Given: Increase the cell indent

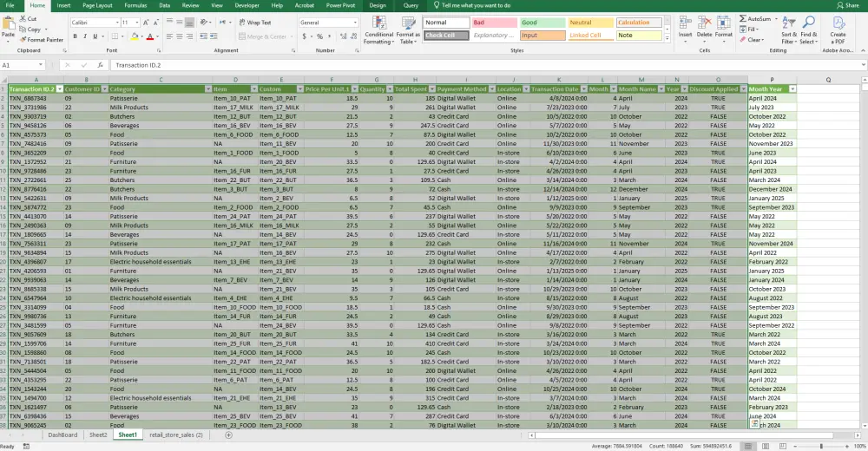Looking at the screenshot, I should [214, 36].
